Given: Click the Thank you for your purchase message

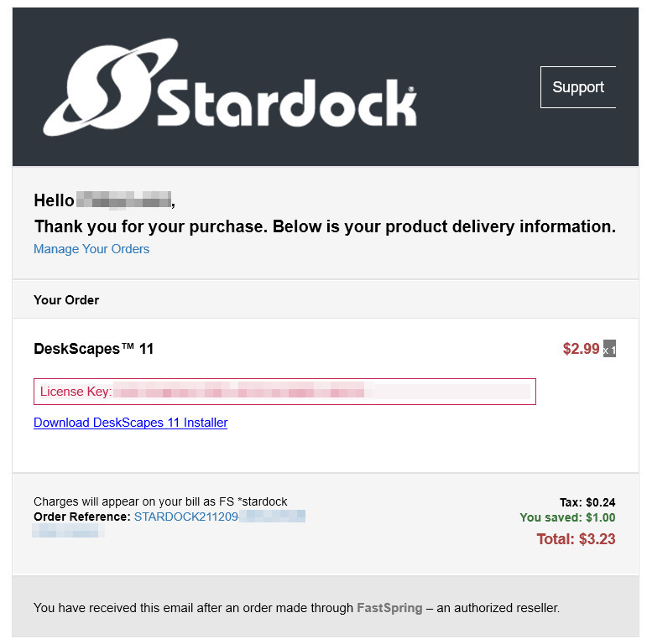Looking at the screenshot, I should (325, 226).
